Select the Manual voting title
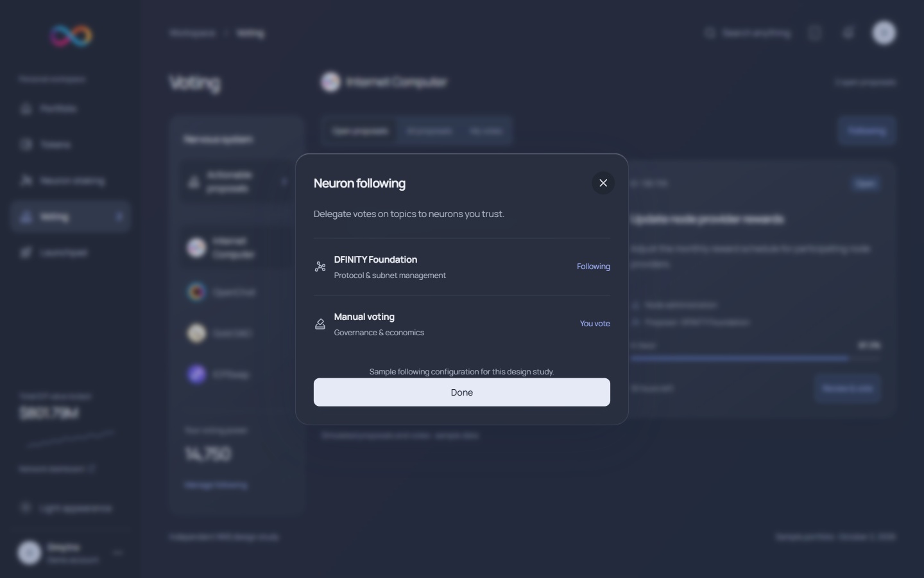924x578 pixels. click(x=364, y=317)
